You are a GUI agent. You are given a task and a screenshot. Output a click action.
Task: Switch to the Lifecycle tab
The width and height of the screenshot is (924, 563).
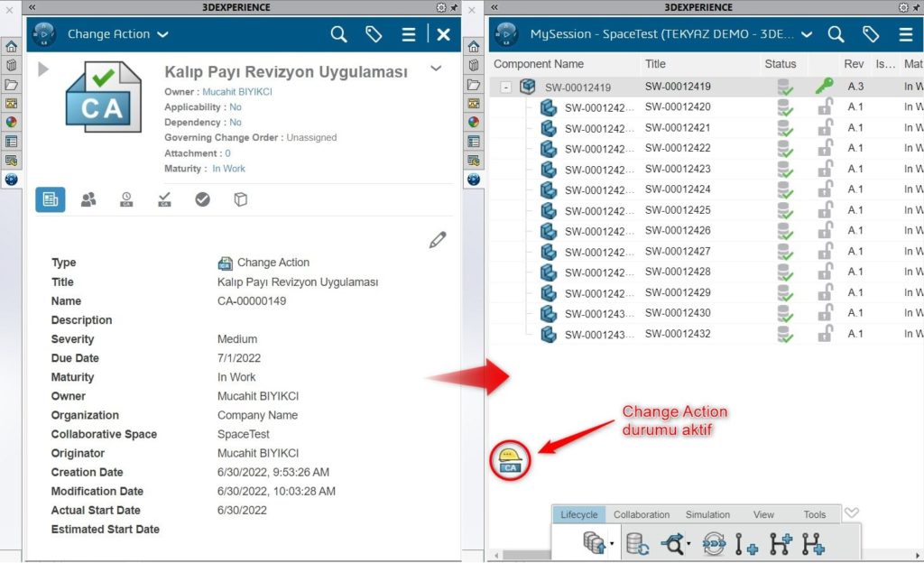tap(578, 514)
